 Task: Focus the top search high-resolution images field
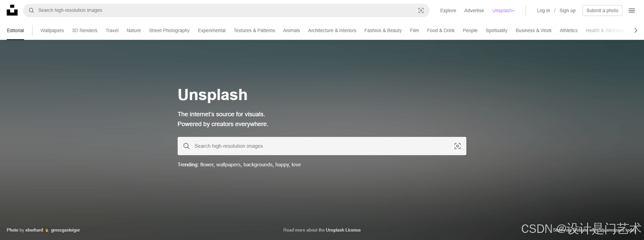[x=226, y=10]
